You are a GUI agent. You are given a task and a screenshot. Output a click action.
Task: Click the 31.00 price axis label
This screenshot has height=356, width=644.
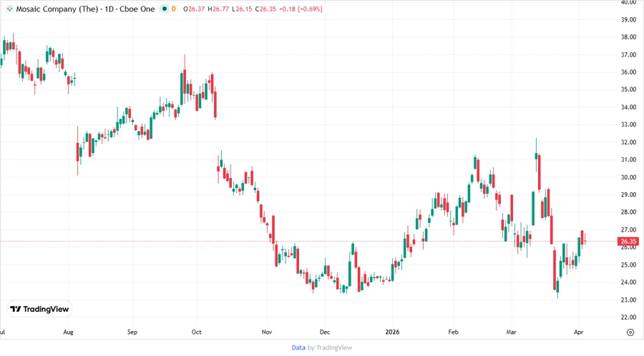[628, 159]
